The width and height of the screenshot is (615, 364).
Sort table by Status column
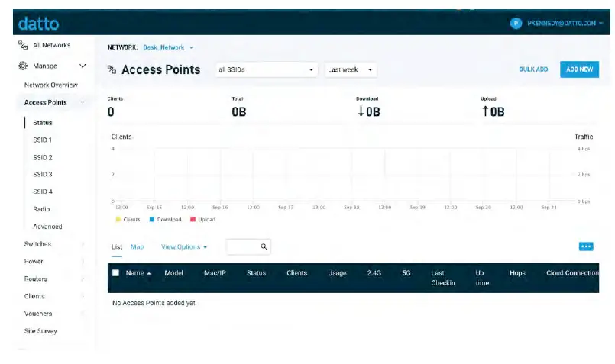coord(256,273)
